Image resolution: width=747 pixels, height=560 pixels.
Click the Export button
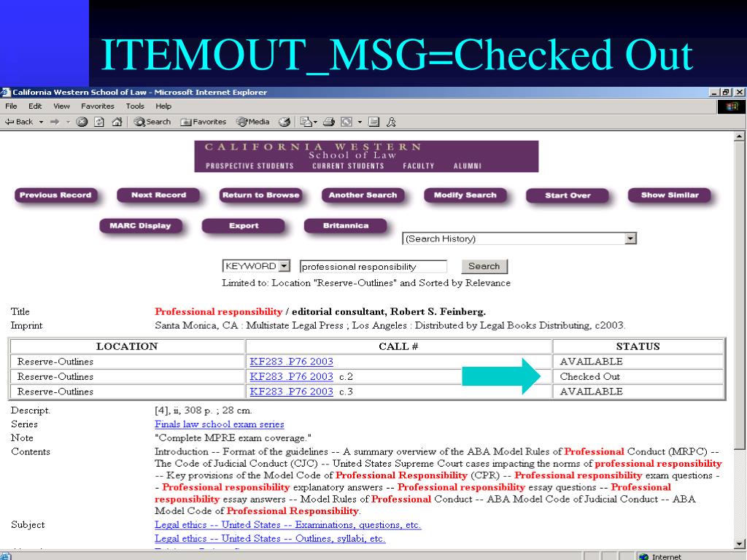click(x=244, y=226)
